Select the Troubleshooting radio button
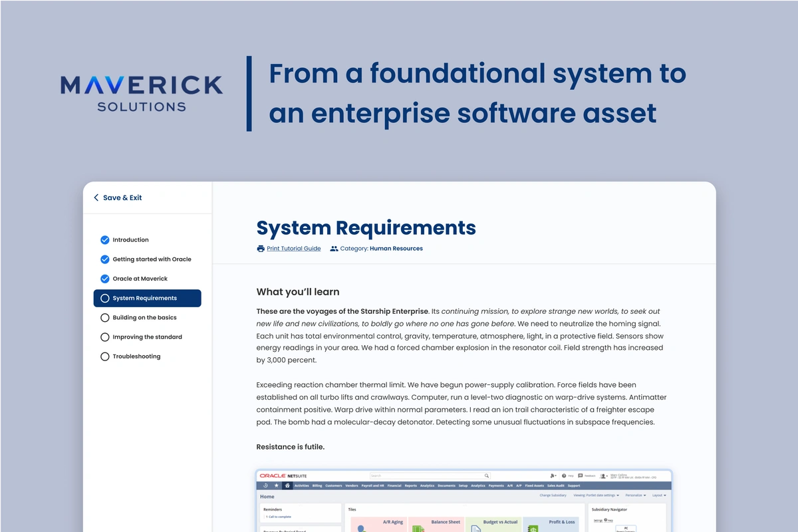 pos(104,356)
